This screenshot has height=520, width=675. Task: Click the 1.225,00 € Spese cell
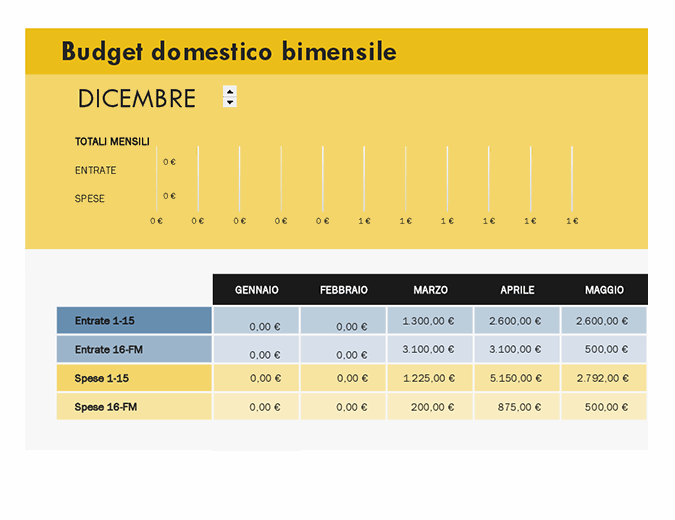click(430, 378)
